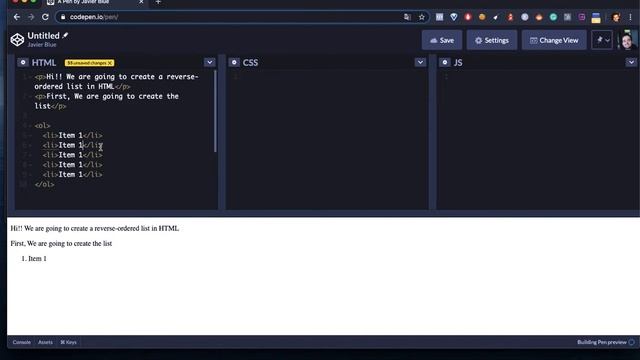
Task: Click the yellow-blue flag extension icon
Action: [x=596, y=18]
